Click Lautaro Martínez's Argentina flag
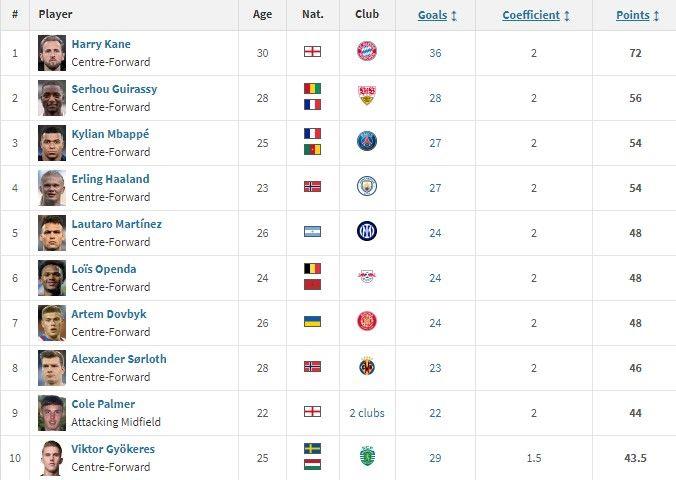The height and width of the screenshot is (480, 676). 312,232
